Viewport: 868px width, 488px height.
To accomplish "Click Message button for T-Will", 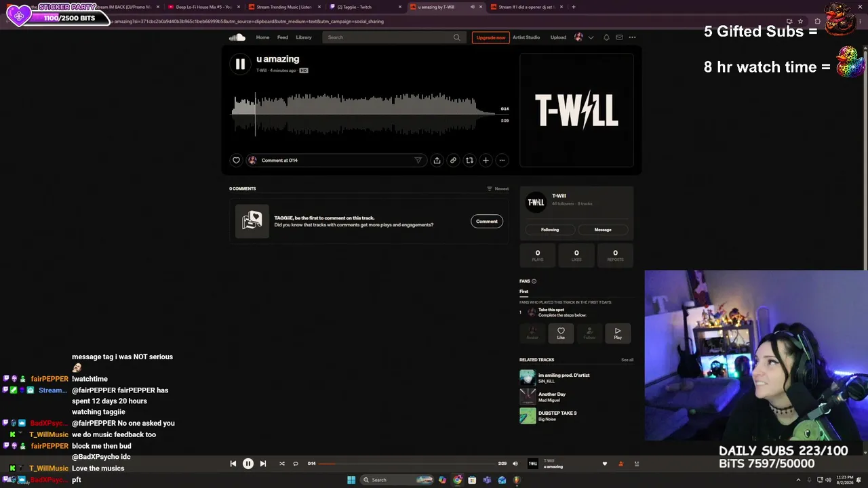I will (603, 230).
